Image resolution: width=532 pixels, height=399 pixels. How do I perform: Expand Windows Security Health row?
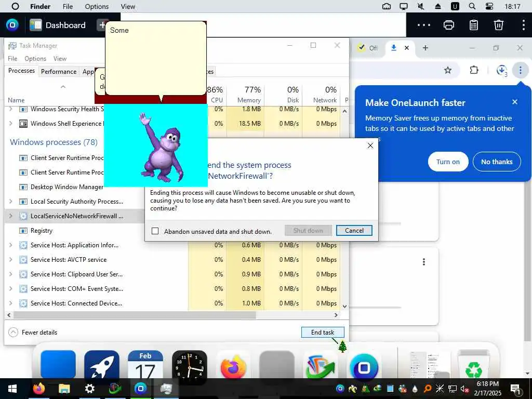point(10,109)
